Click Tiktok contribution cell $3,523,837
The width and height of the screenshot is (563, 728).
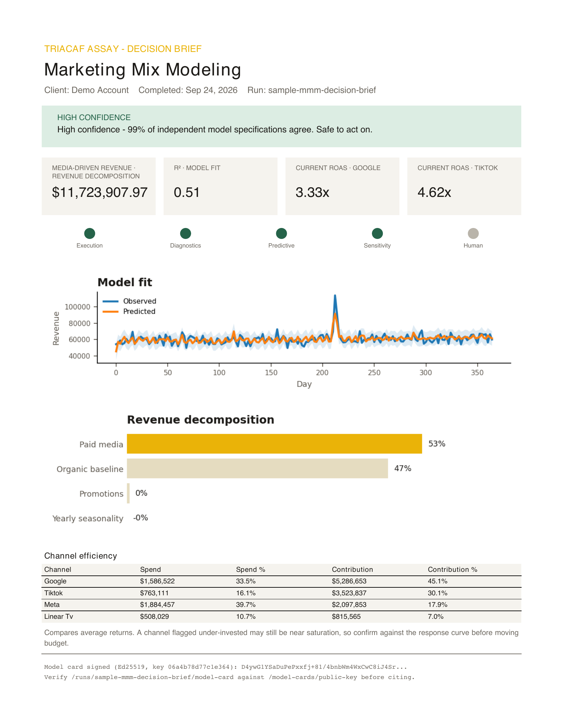click(x=349, y=593)
